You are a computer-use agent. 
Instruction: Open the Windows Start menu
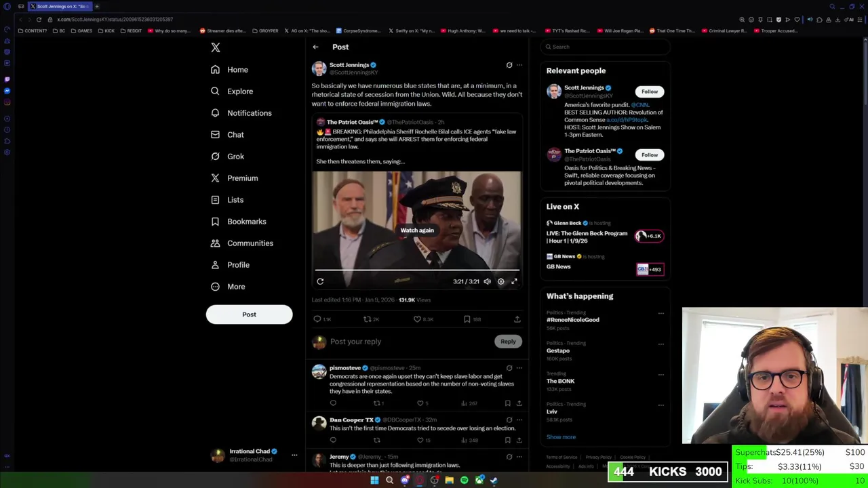(x=374, y=481)
